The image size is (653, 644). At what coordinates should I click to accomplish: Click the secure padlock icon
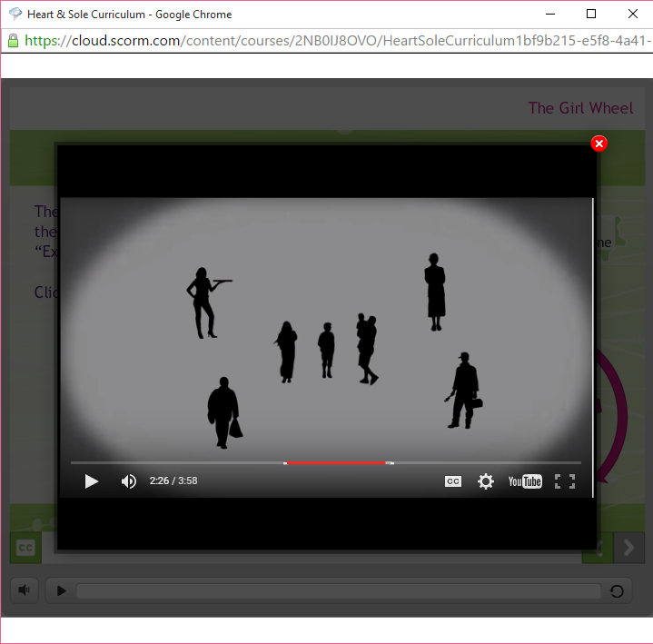(x=13, y=40)
